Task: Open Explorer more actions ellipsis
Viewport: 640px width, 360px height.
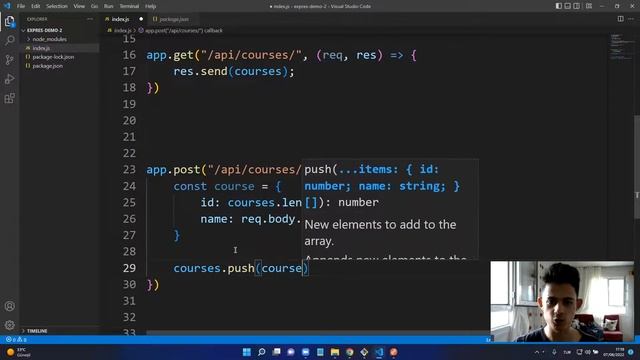Action: (90, 19)
